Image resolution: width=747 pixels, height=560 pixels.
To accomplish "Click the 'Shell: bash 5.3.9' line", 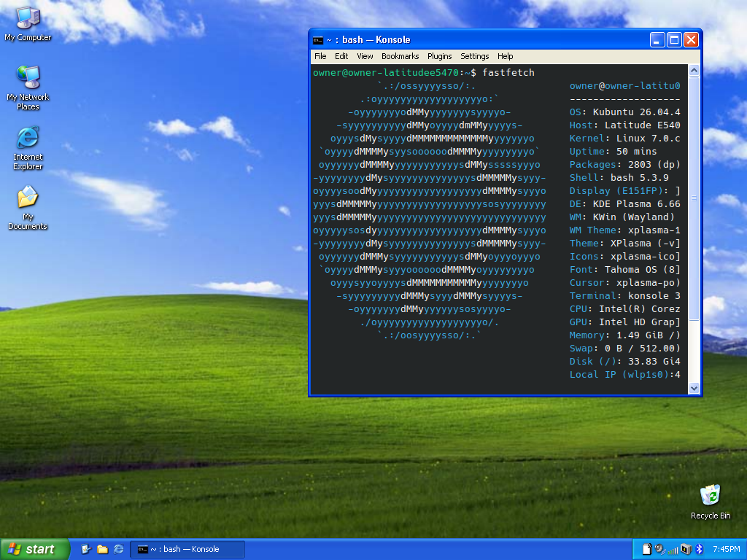I will click(619, 178).
